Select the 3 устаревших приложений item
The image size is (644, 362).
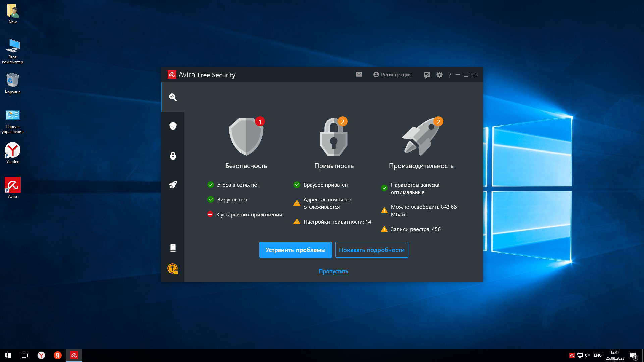pyautogui.click(x=249, y=214)
